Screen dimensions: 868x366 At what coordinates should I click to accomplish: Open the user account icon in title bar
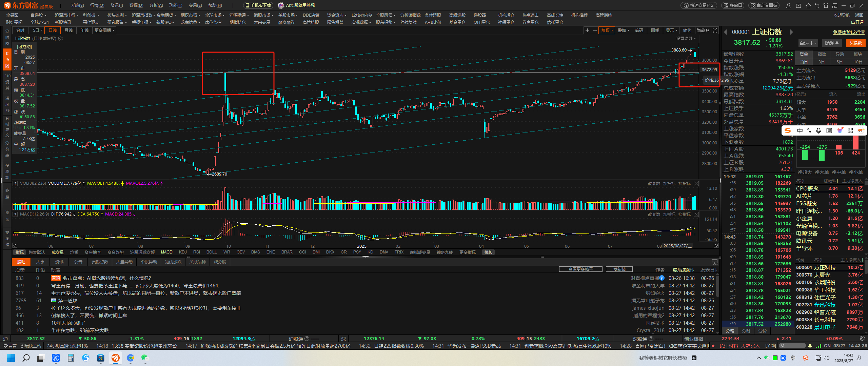tap(789, 5)
